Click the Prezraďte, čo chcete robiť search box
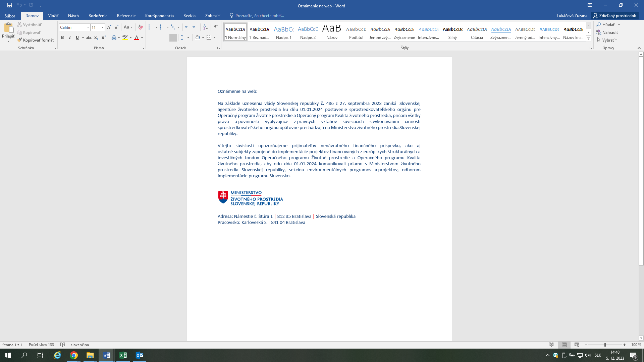The width and height of the screenshot is (644, 362). click(x=257, y=16)
